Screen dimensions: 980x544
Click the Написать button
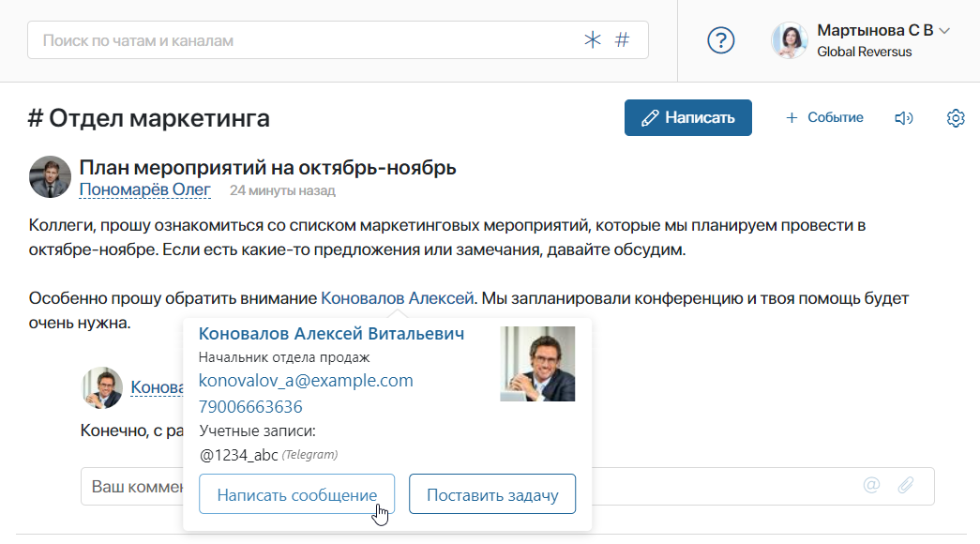pyautogui.click(x=688, y=117)
